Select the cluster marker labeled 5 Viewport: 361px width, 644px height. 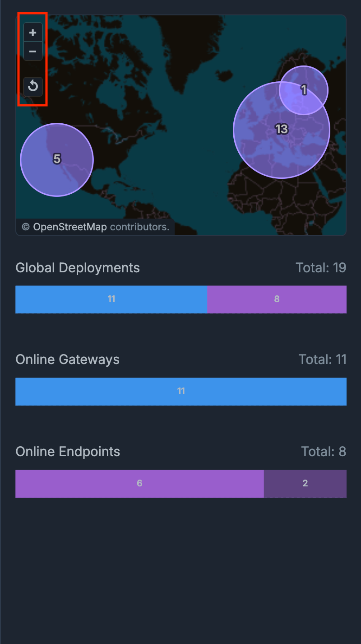click(57, 159)
